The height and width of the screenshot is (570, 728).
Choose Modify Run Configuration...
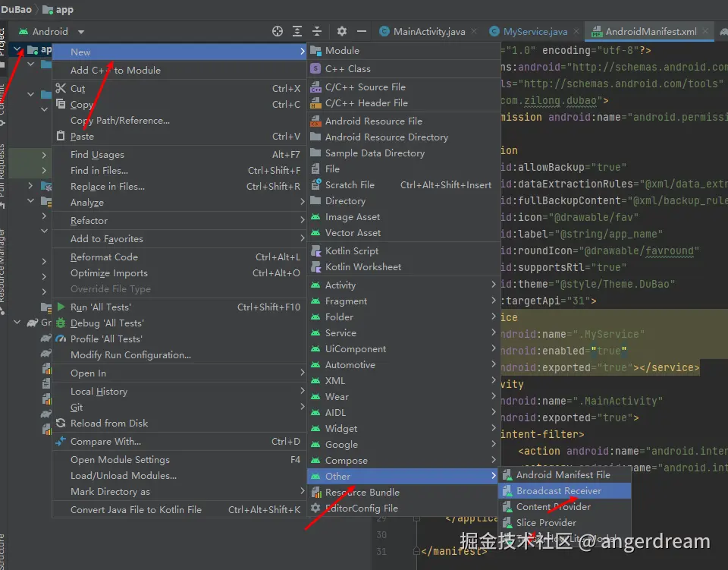click(179, 355)
